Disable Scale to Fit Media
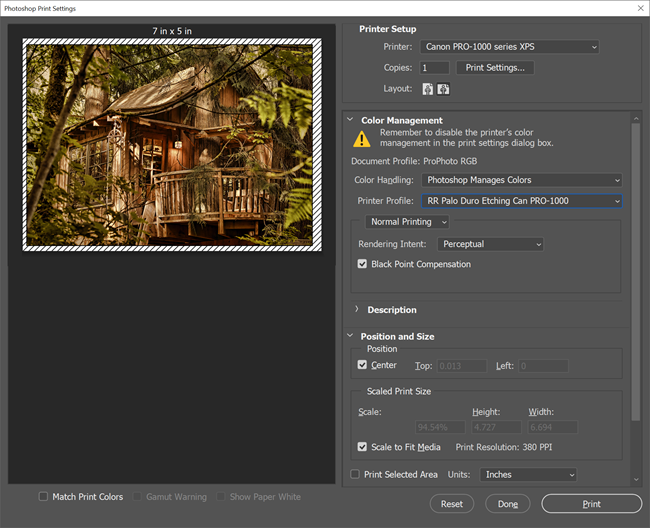Screen dimensions: 650x528 [363, 447]
